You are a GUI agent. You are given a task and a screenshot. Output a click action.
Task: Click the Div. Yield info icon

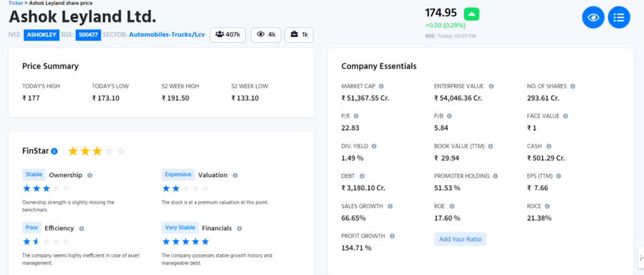tap(374, 146)
